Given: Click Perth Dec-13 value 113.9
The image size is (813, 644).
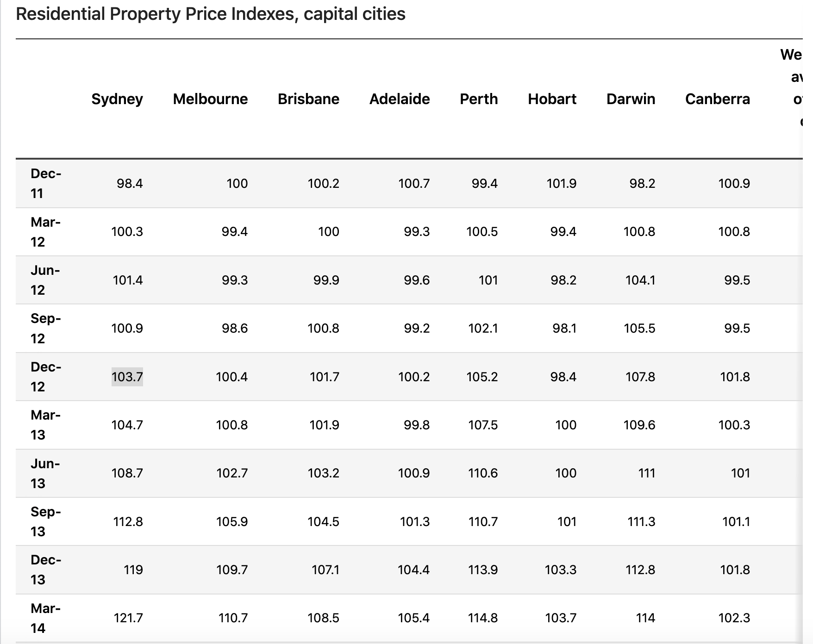Looking at the screenshot, I should [x=483, y=570].
